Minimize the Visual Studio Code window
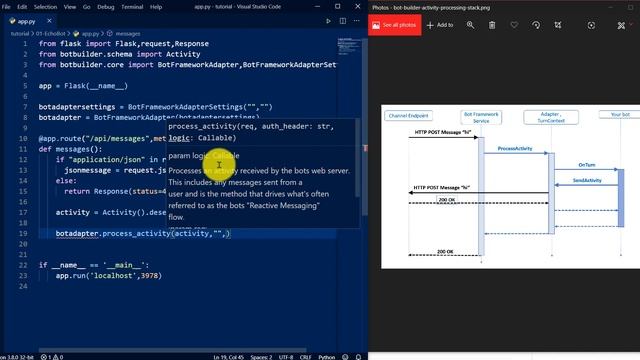The width and height of the screenshot is (640, 360). point(317,7)
